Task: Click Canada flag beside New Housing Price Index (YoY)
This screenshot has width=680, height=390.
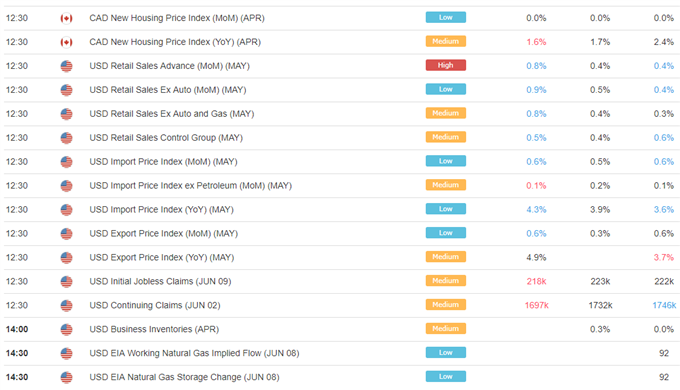Action: pos(66,42)
